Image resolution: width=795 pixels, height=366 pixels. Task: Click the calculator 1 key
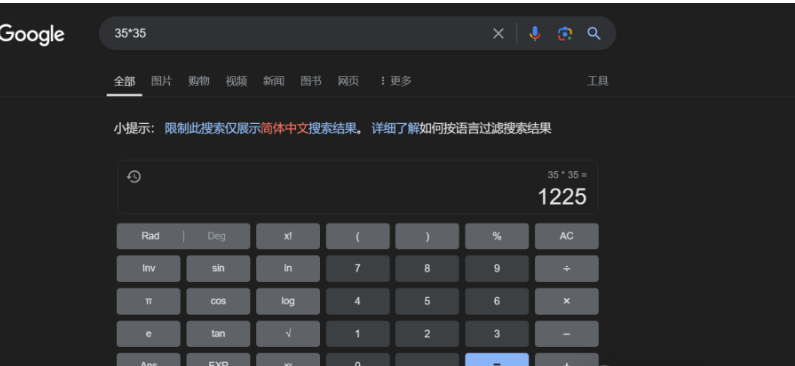[x=357, y=334]
